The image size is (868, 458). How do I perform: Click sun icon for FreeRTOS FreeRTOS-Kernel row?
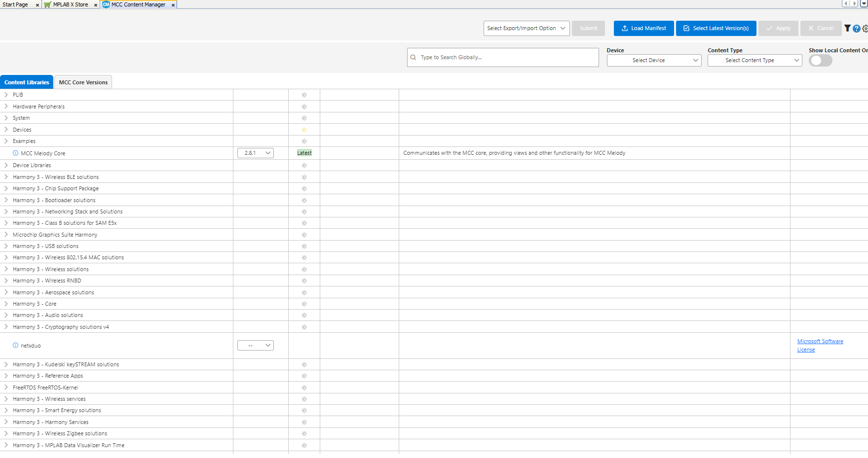click(x=304, y=388)
